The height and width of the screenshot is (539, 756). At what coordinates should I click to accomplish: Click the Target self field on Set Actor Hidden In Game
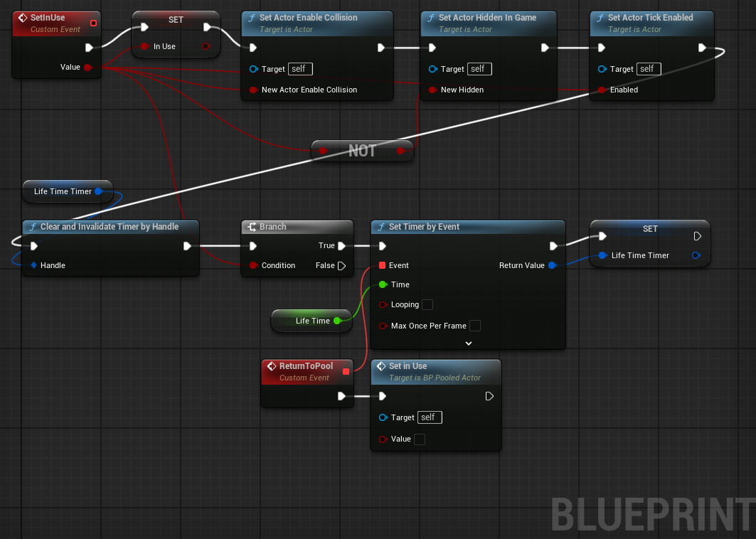[479, 69]
